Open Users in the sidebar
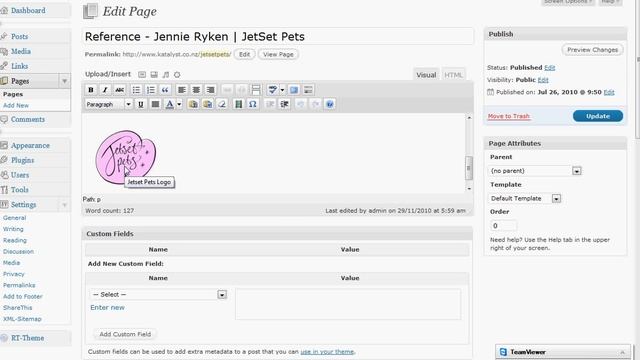The height and width of the screenshot is (360, 640). click(x=20, y=175)
